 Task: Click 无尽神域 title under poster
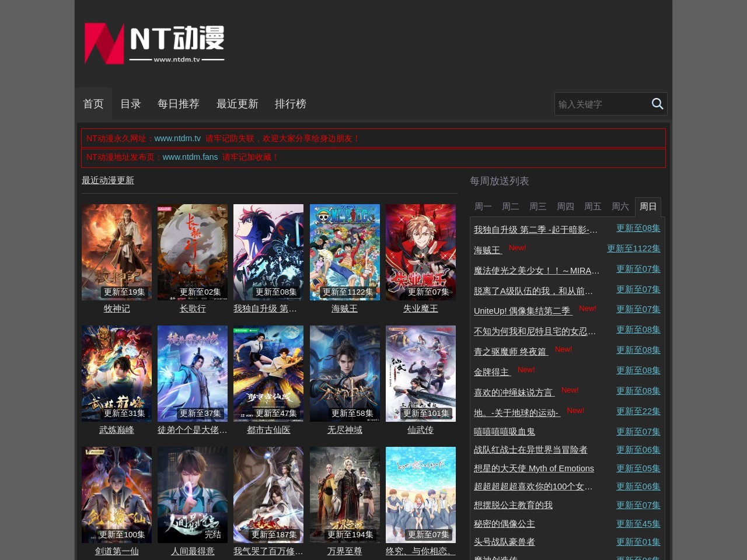coord(345,430)
